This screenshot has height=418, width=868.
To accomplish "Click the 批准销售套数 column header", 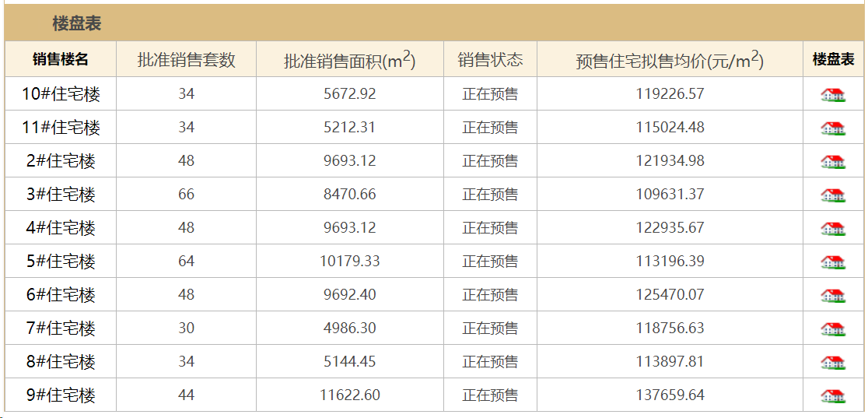I will point(187,60).
